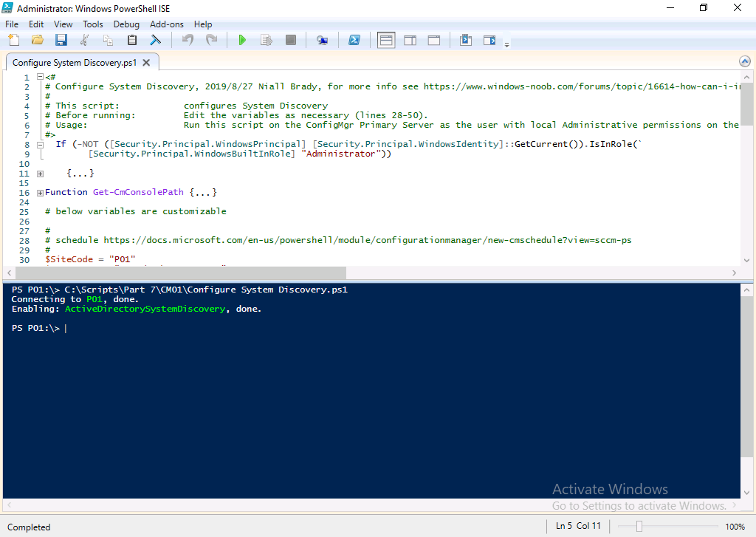The width and height of the screenshot is (756, 537).
Task: Click the "Administrator" string on line 9
Action: (340, 154)
